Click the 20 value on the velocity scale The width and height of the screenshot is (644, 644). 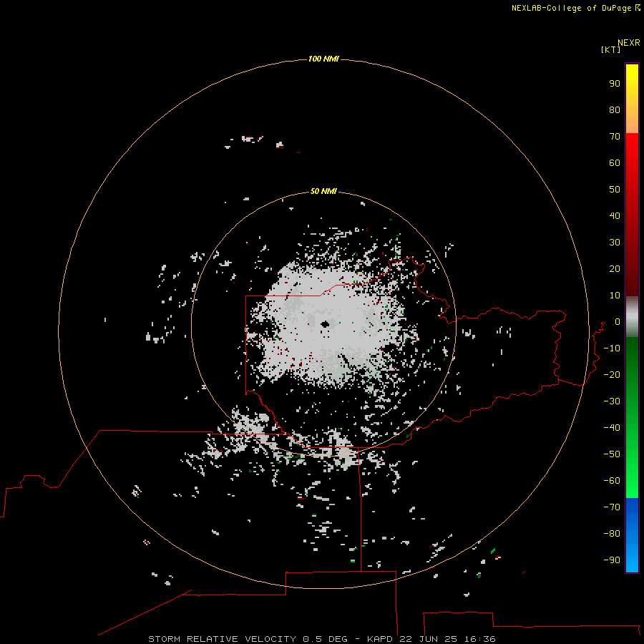(x=615, y=269)
